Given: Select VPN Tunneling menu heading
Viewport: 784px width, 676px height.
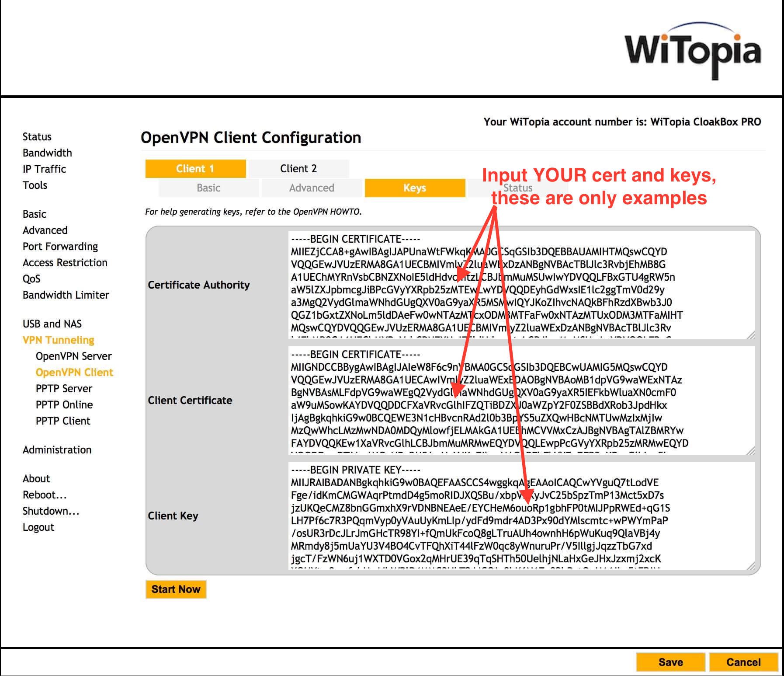Looking at the screenshot, I should click(x=59, y=340).
